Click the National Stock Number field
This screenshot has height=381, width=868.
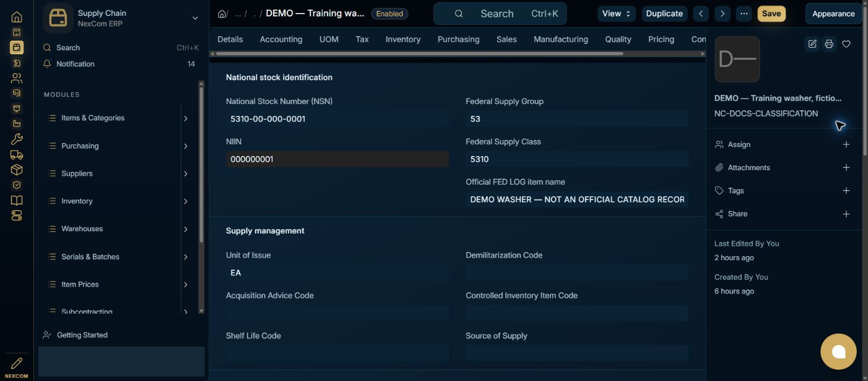pos(337,119)
